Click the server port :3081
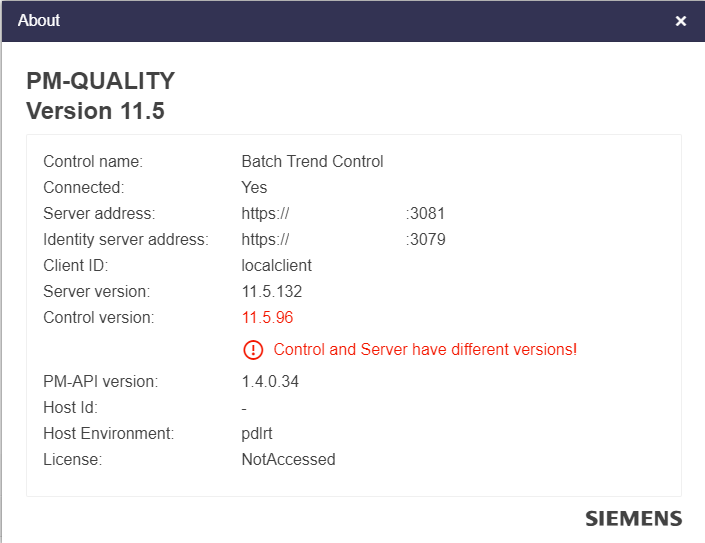The height and width of the screenshot is (543, 705). click(425, 214)
